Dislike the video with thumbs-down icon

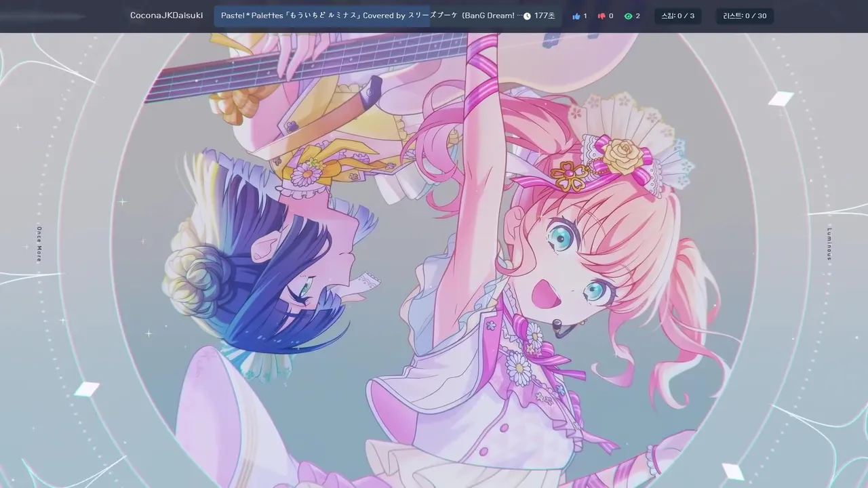point(601,16)
